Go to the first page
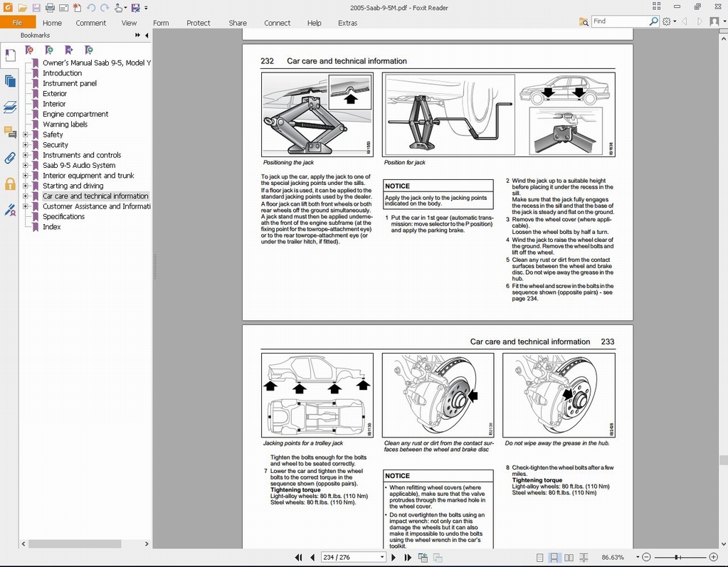This screenshot has height=567, width=728. [x=299, y=557]
